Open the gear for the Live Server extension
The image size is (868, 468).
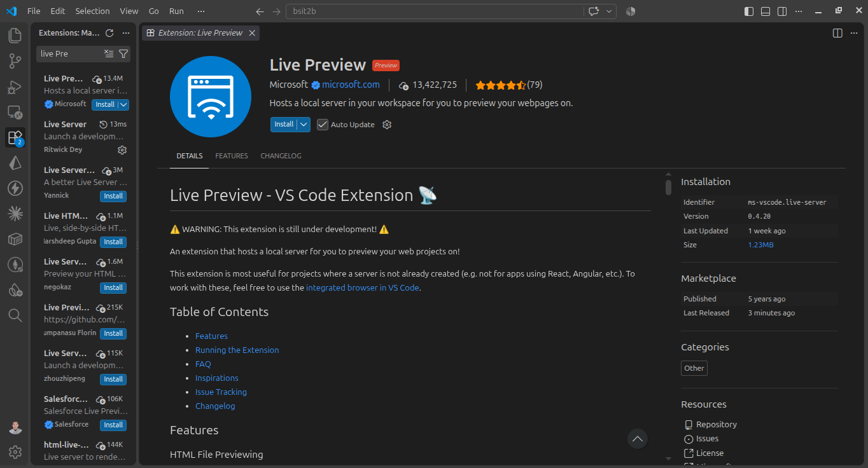pyautogui.click(x=122, y=150)
